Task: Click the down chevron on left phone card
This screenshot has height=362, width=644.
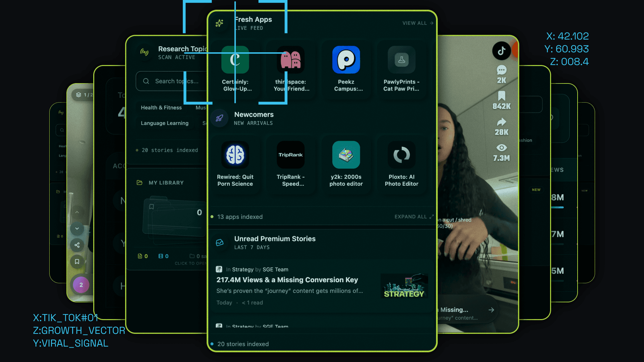Action: coord(77,229)
